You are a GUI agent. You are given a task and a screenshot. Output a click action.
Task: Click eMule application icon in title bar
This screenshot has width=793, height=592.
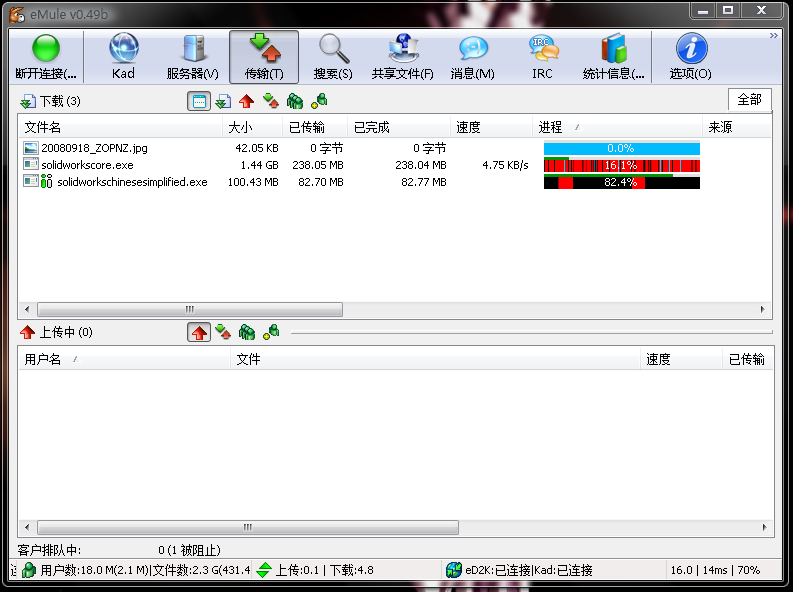pyautogui.click(x=17, y=14)
